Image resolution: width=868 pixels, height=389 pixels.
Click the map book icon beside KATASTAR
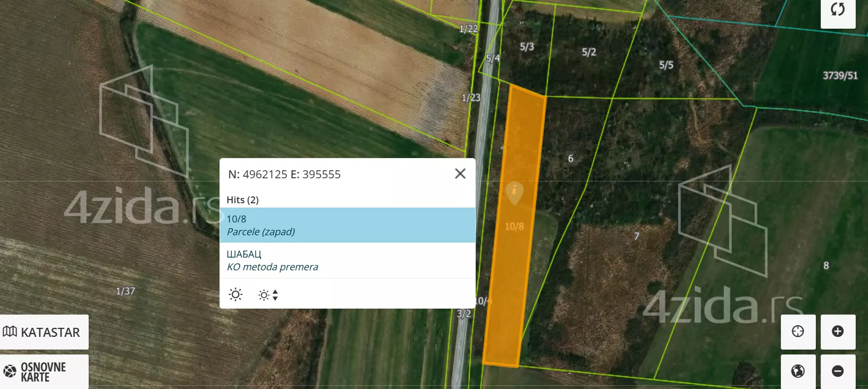click(x=10, y=332)
